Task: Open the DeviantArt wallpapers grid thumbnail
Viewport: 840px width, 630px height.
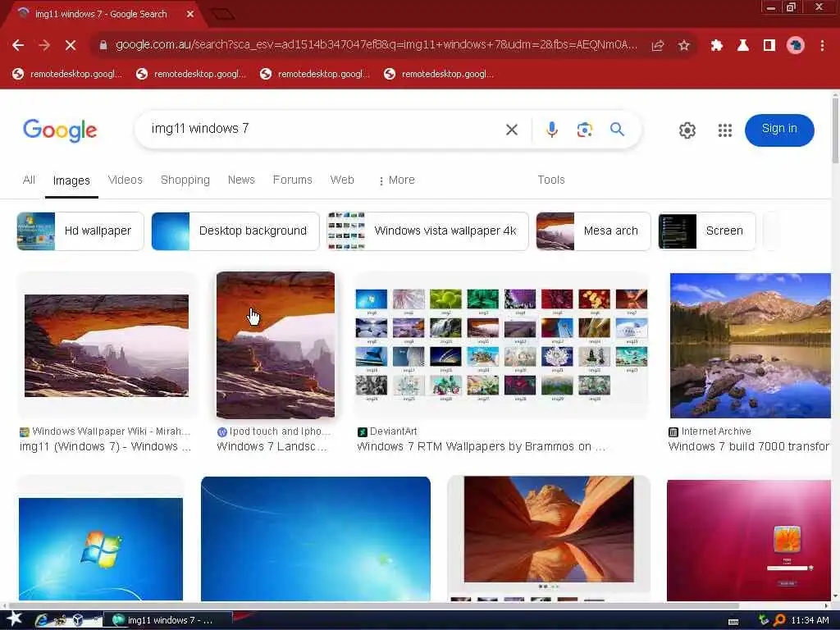Action: (x=501, y=345)
